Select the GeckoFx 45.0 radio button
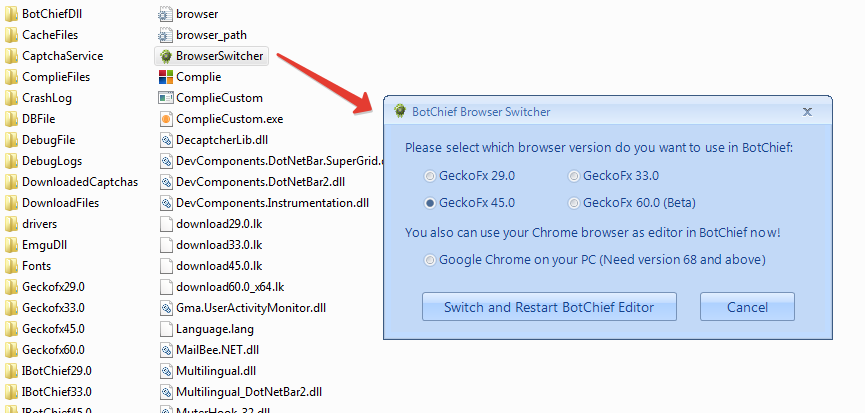 [x=430, y=203]
